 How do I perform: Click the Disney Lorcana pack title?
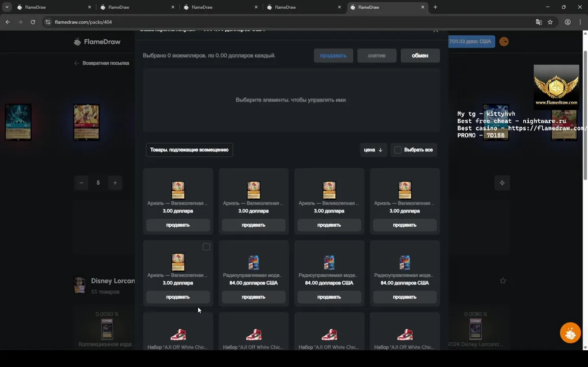pyautogui.click(x=113, y=281)
